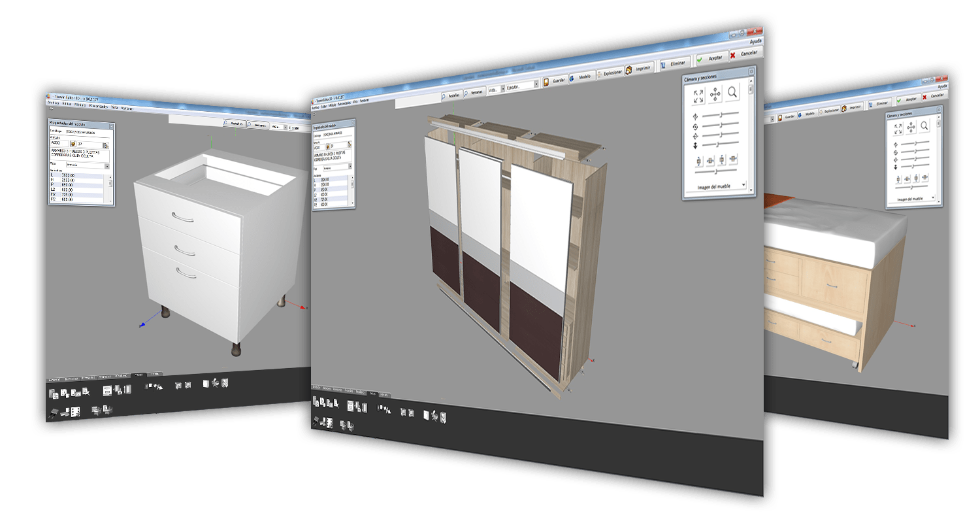
Task: Click article code field in left Propiedades panel
Action: point(59,143)
